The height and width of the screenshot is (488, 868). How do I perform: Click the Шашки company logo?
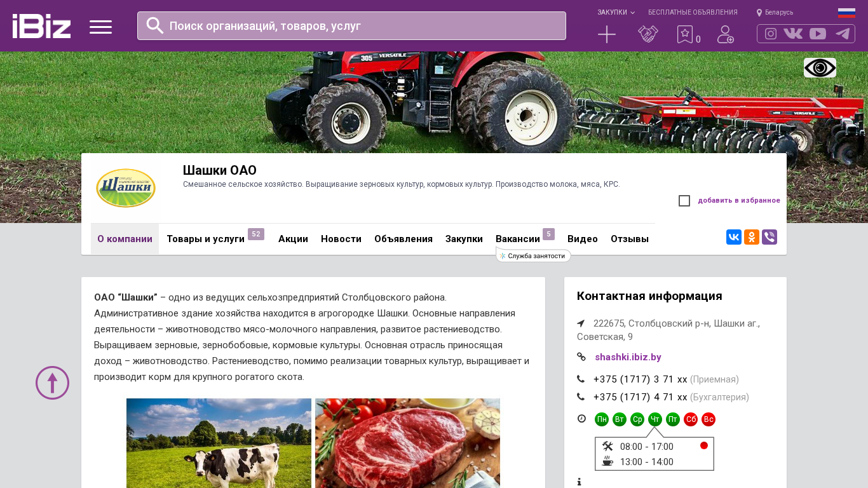126,188
